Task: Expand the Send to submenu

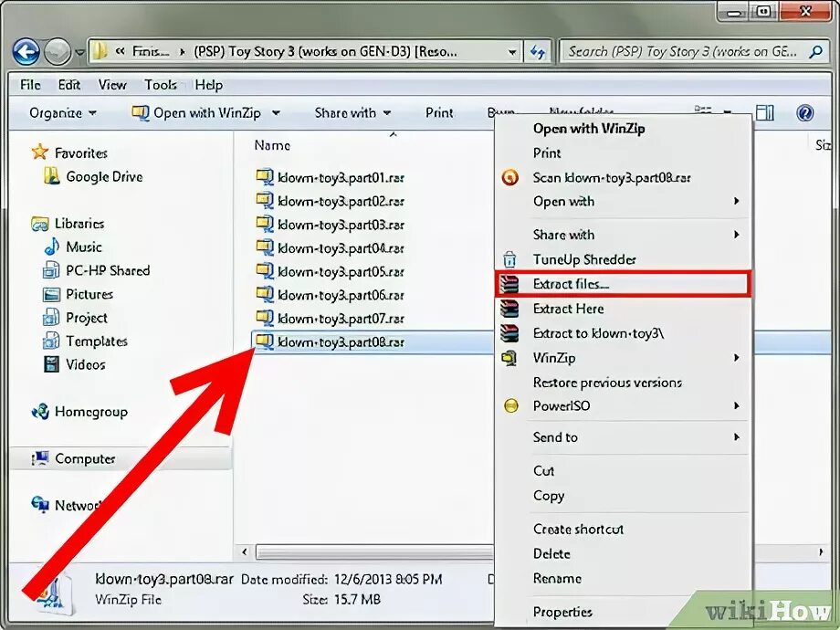Action: [737, 437]
